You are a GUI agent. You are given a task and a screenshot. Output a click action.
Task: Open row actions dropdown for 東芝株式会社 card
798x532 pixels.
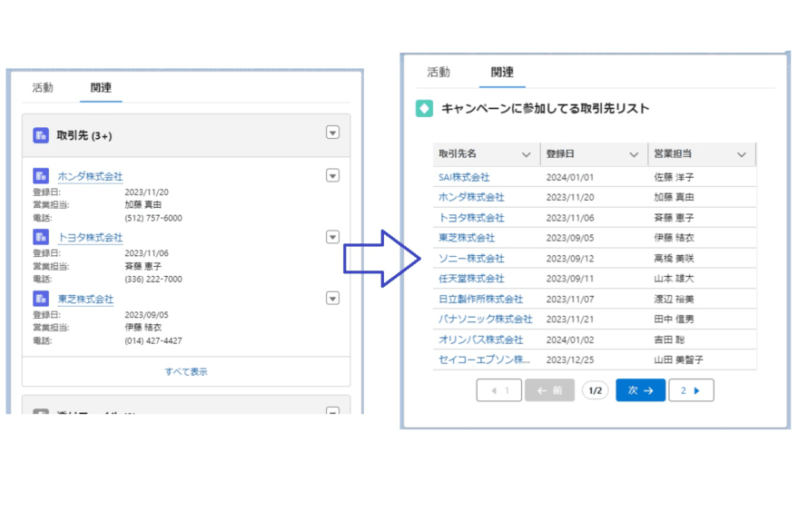pyautogui.click(x=333, y=299)
